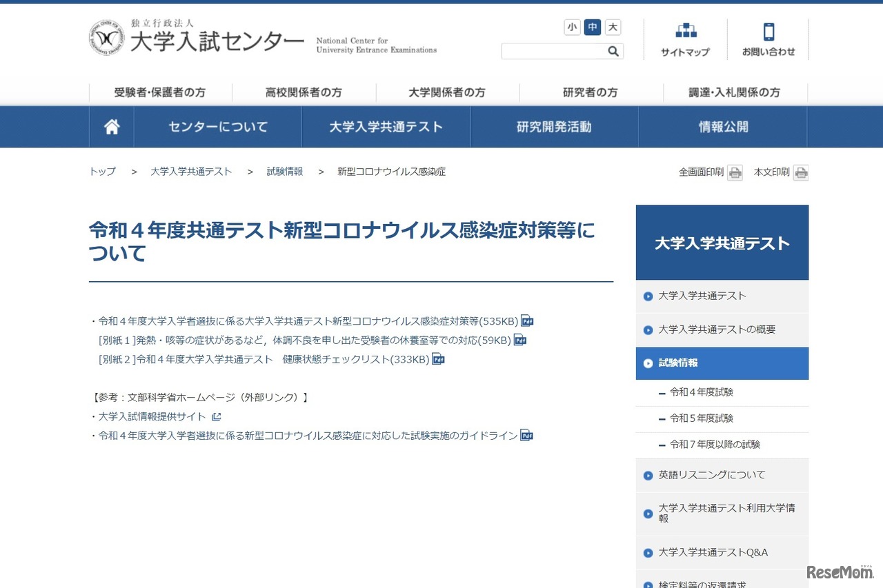Viewport: 883px width, 588px height.
Task: Open the sitemap using its icon
Action: pos(685,30)
